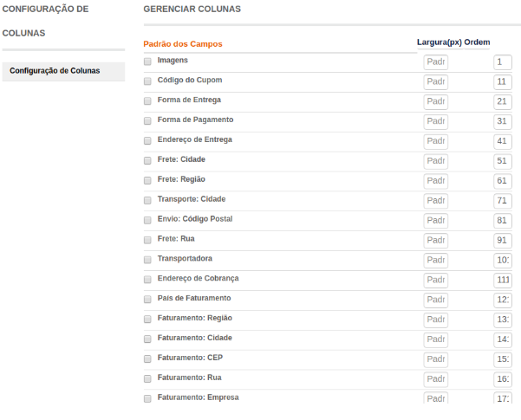Click the Envio: Código Postal order field
This screenshot has width=521, height=420.
point(502,221)
